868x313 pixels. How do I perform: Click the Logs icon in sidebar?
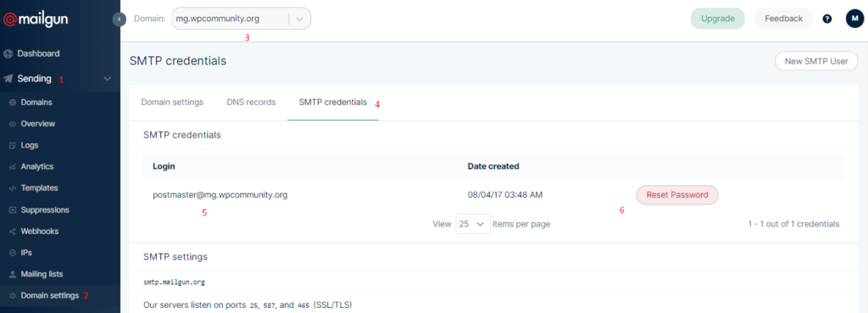13,145
